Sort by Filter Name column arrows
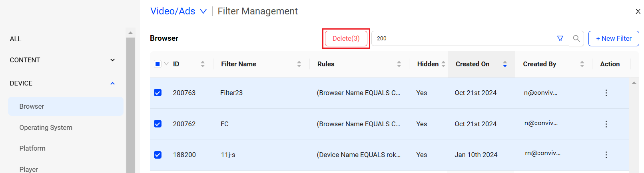The height and width of the screenshot is (173, 644). pos(299,64)
